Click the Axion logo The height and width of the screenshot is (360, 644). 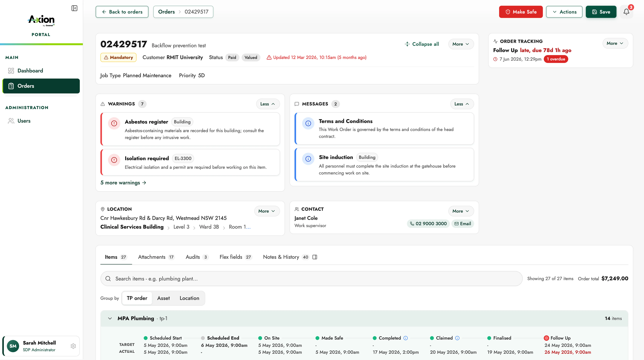[41, 20]
